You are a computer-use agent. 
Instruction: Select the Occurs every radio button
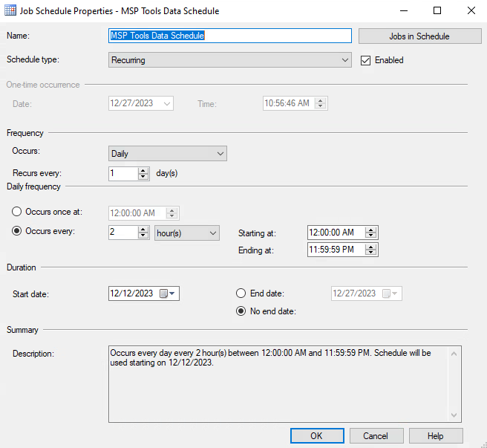click(17, 231)
